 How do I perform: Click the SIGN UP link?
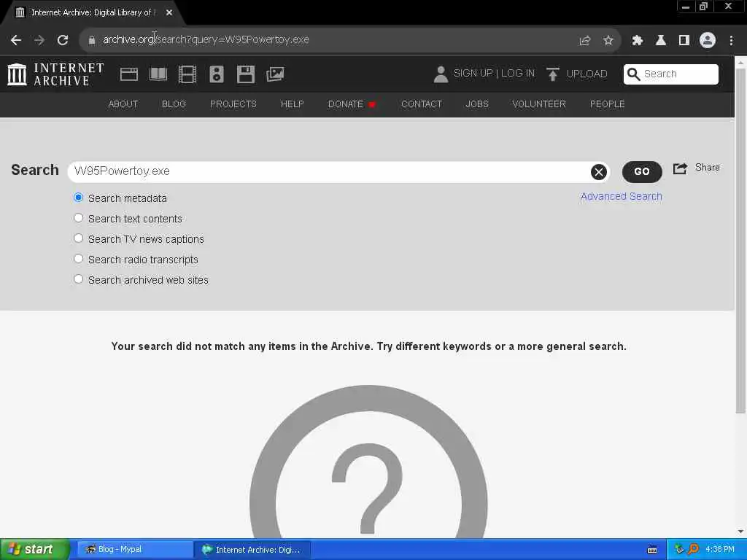[x=473, y=74]
